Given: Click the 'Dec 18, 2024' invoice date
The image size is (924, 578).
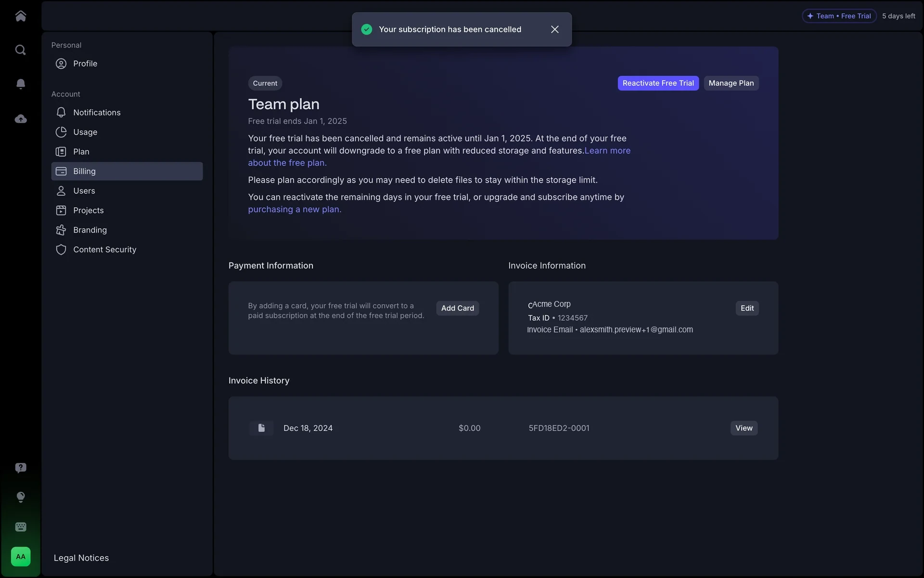Looking at the screenshot, I should coord(308,428).
